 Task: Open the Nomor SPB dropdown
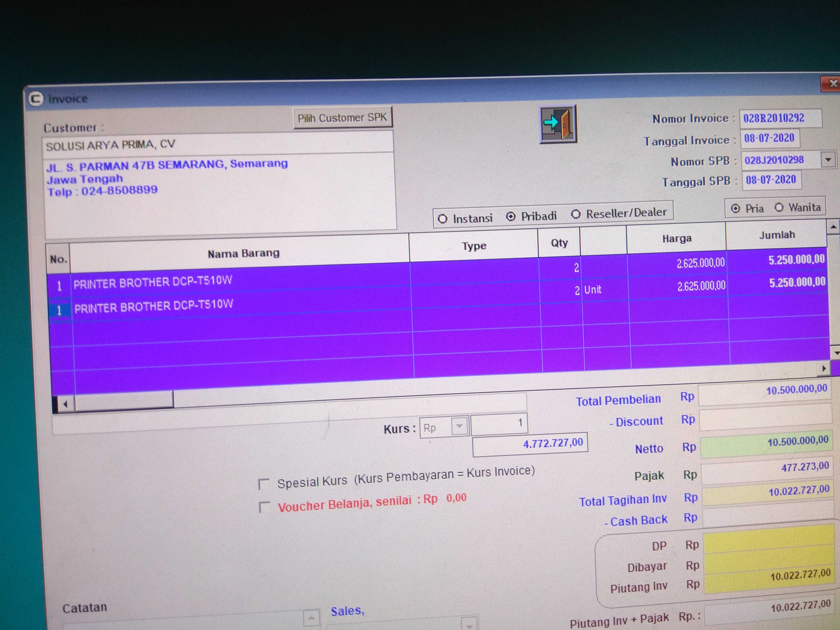pyautogui.click(x=828, y=160)
